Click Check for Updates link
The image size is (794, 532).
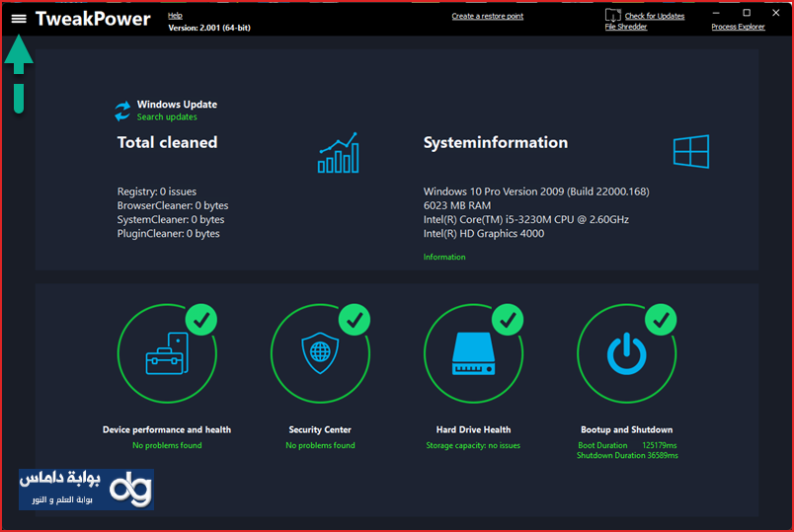click(x=655, y=16)
